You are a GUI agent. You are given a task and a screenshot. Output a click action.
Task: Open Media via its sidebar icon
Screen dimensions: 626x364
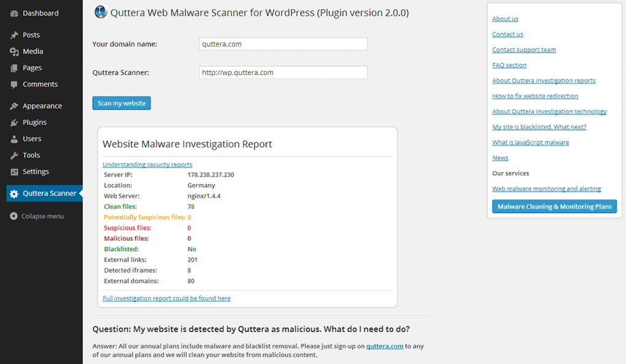pos(14,52)
